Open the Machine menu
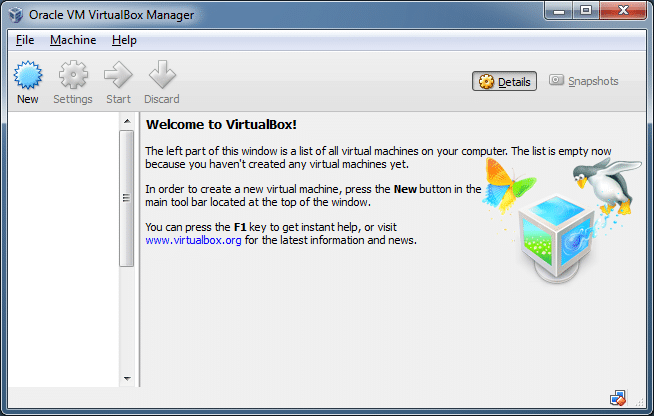 pyautogui.click(x=73, y=40)
